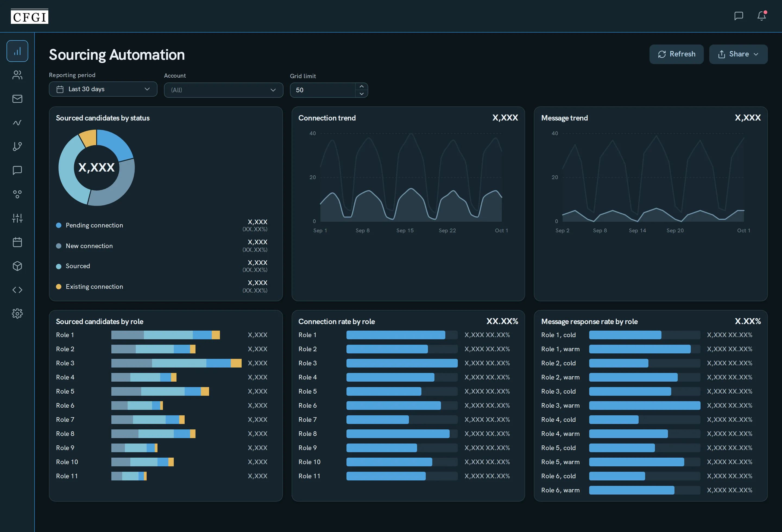Click Role 3 bar in Connection rate by role
Screen dimensions: 782x532
coord(402,363)
